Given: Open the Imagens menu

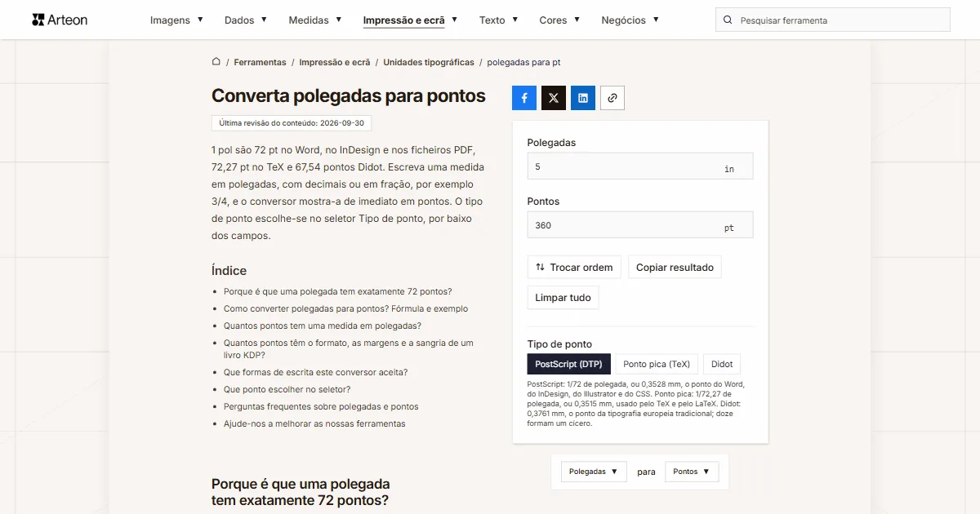Looking at the screenshot, I should (x=176, y=20).
